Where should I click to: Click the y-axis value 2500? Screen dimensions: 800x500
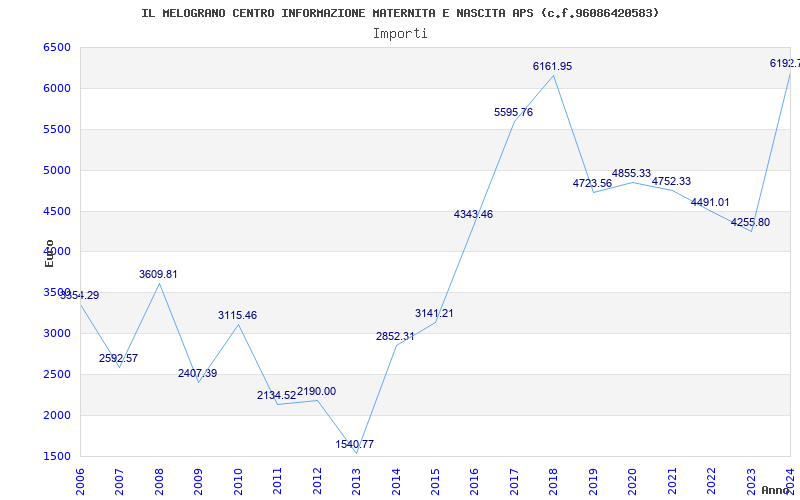tap(57, 374)
